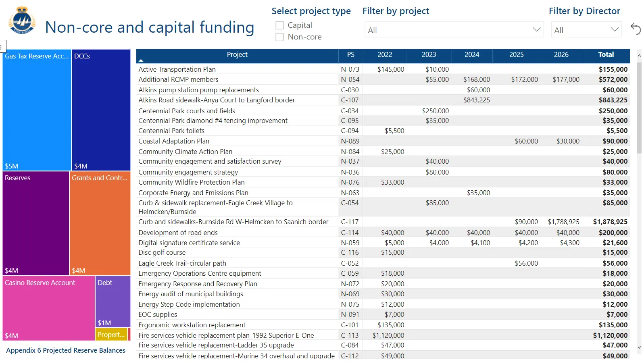Select Energy audit of municipal buildings
644x364 pixels.
[383, 294]
